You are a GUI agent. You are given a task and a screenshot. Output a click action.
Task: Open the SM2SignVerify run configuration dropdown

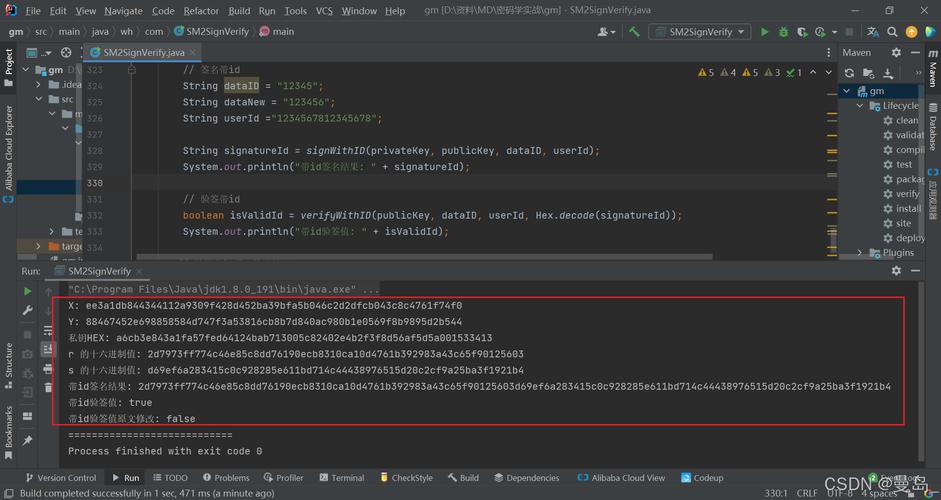click(x=700, y=32)
